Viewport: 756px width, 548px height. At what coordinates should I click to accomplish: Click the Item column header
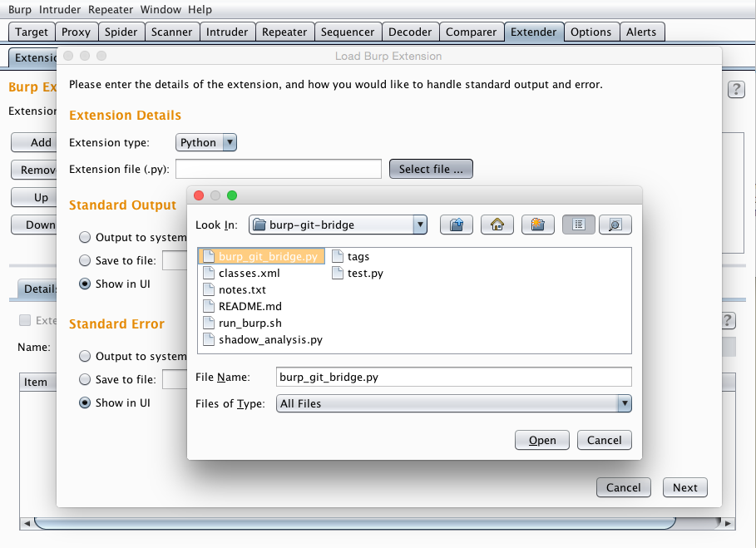(38, 383)
